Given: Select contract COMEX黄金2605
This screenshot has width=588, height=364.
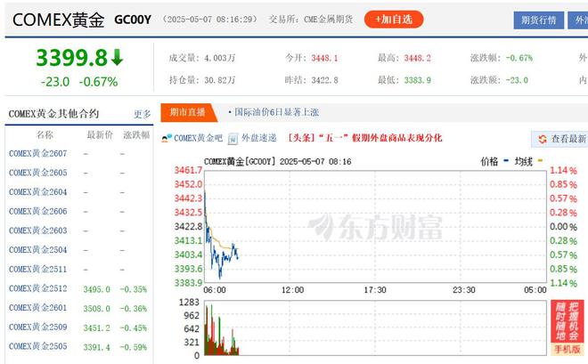Looking at the screenshot, I should (x=38, y=173).
